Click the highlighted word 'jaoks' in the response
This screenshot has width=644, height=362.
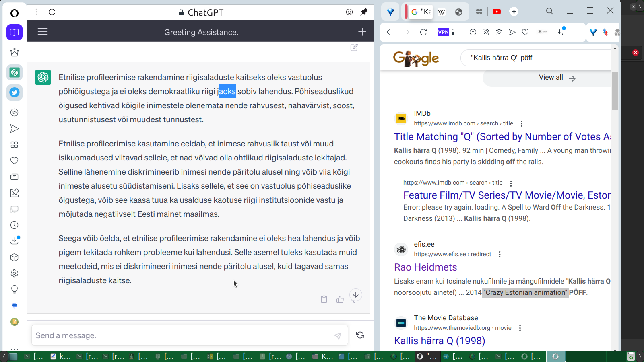(227, 91)
